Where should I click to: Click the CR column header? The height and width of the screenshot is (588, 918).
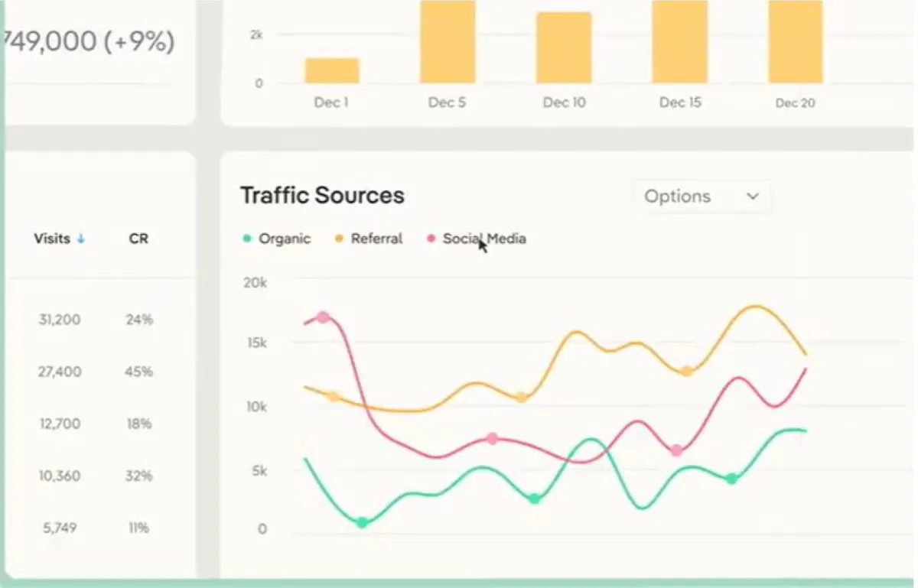(138, 239)
